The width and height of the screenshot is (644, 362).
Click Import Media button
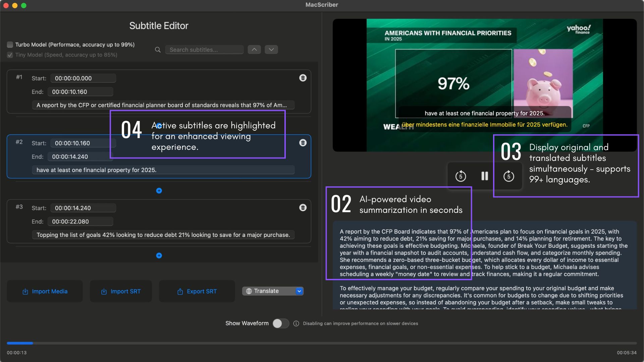click(45, 292)
